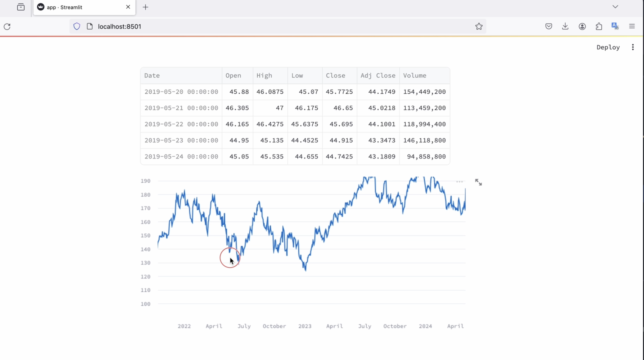Close the app · Streamlit tab

tap(128, 7)
